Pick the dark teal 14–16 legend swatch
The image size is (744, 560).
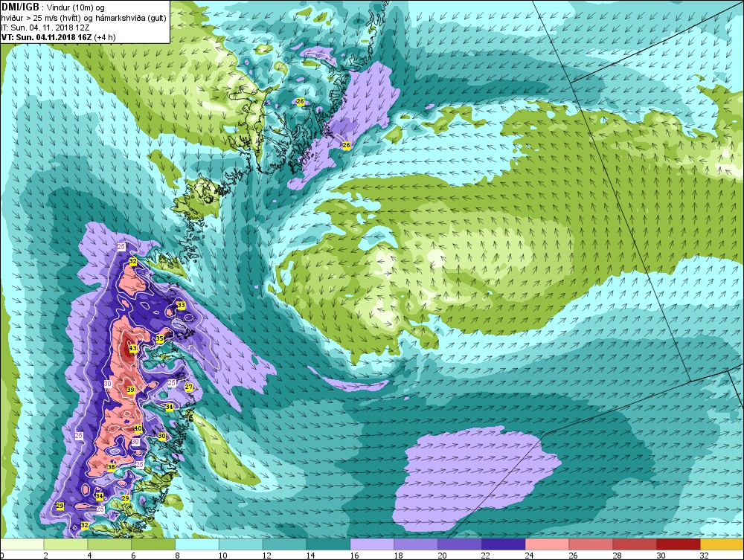pos(328,544)
